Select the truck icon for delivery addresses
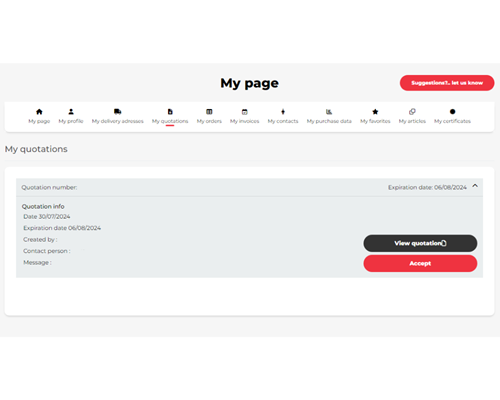This screenshot has height=400, width=500. point(117,112)
